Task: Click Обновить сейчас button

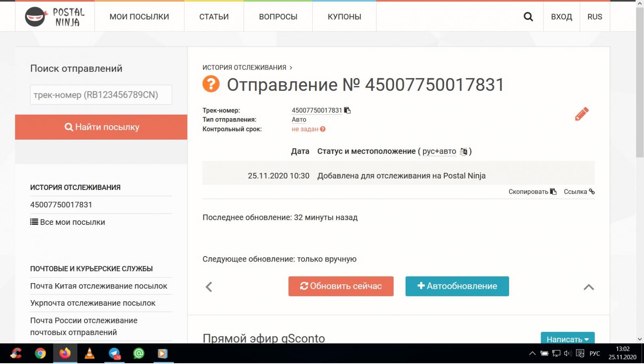Action: coord(341,286)
